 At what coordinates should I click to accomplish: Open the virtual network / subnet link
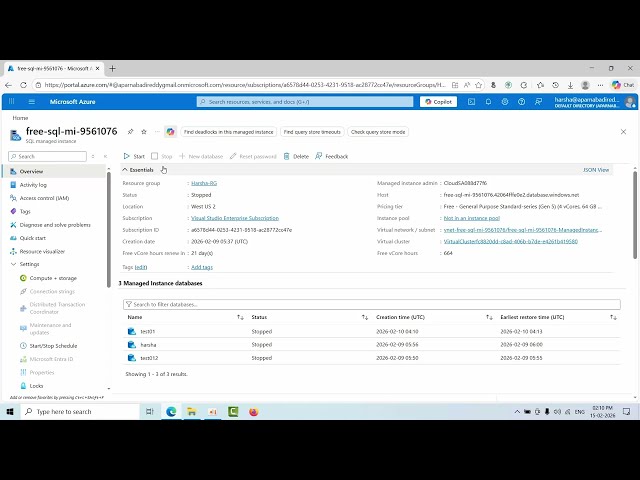pos(522,230)
